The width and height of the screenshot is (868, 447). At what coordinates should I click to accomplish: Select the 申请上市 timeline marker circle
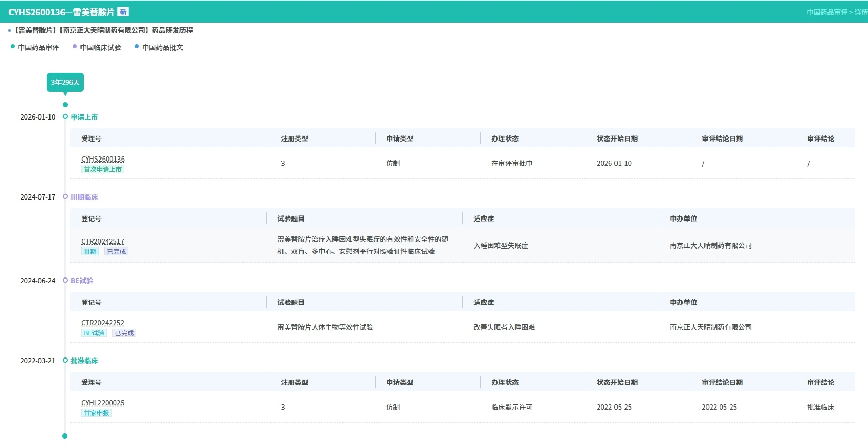[65, 117]
